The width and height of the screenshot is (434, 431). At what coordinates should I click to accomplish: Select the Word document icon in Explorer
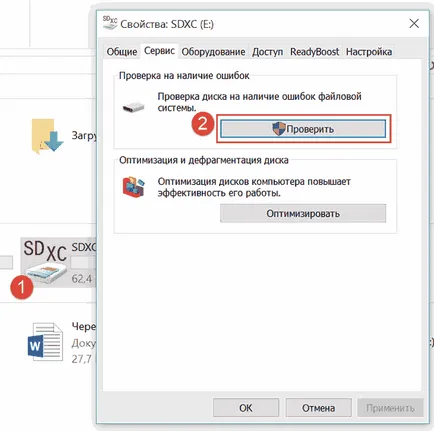click(x=45, y=342)
